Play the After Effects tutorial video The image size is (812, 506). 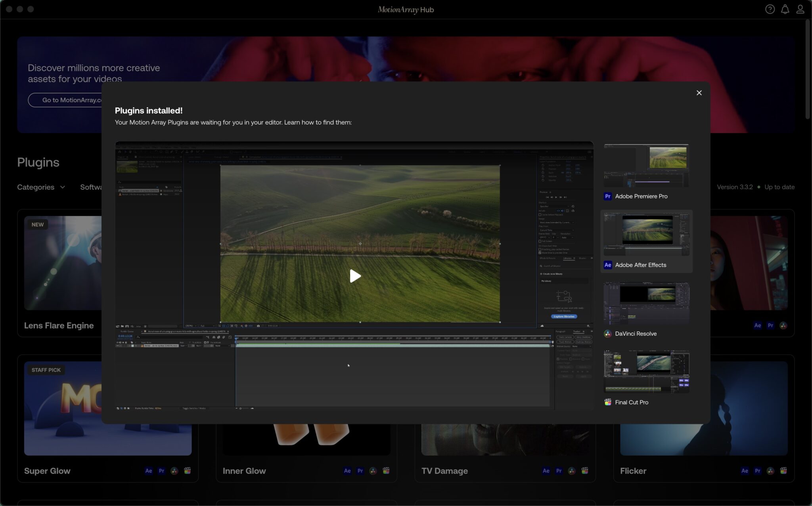[x=355, y=276]
